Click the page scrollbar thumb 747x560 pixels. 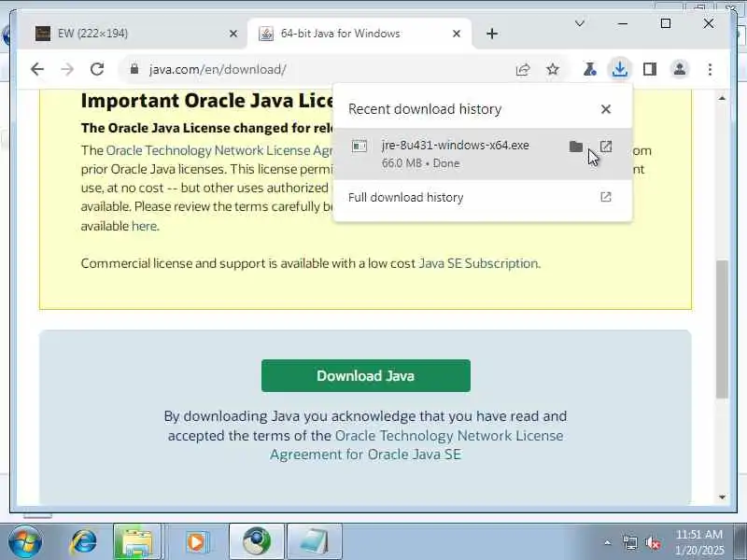coord(722,329)
